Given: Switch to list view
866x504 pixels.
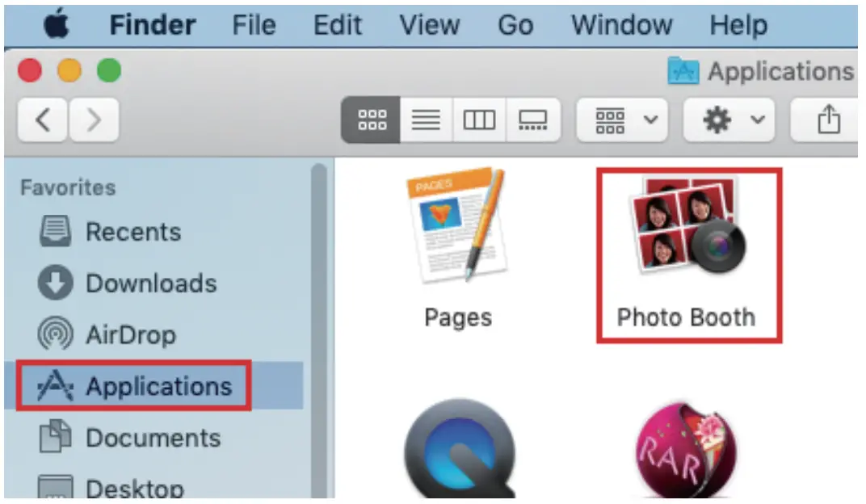Looking at the screenshot, I should point(426,120).
